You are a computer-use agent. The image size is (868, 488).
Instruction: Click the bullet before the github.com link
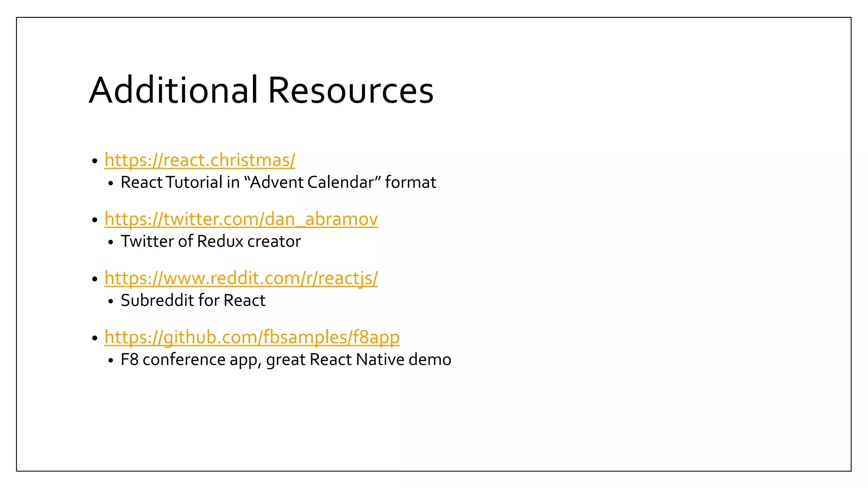point(95,338)
